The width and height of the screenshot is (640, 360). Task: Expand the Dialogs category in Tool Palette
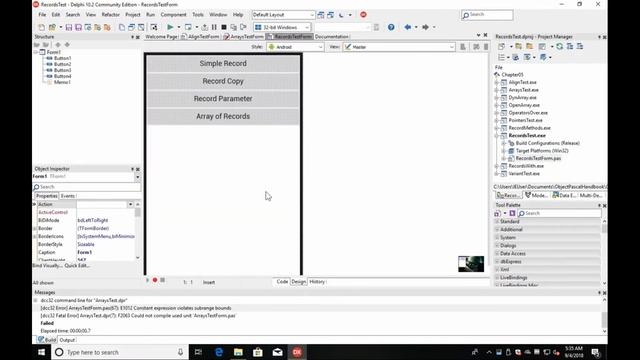[x=498, y=245]
